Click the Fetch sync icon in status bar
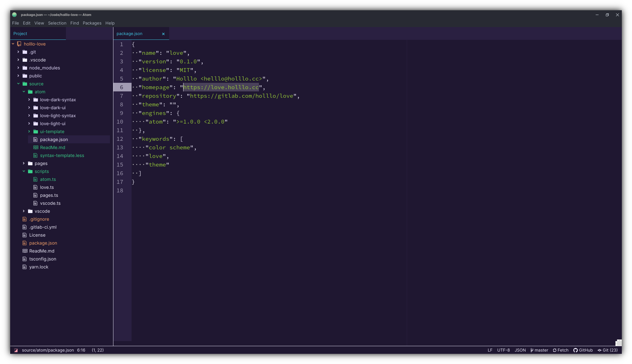632x364 pixels. pos(555,350)
